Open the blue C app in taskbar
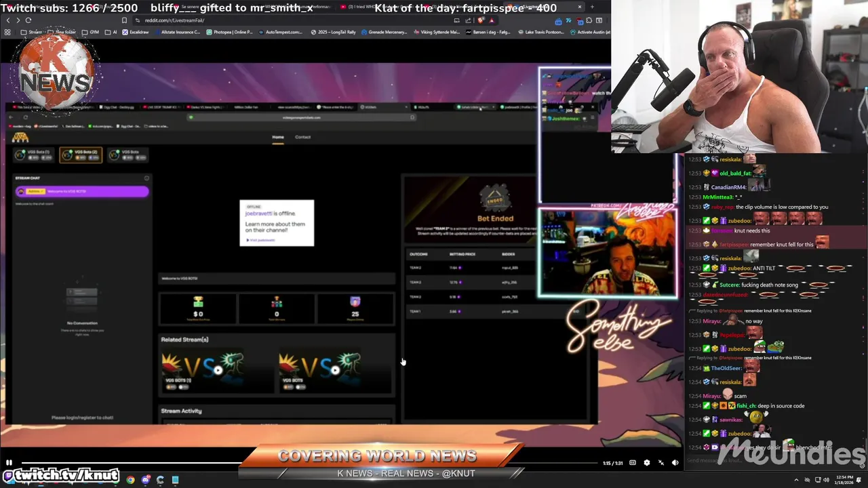Image resolution: width=868 pixels, height=488 pixels. click(160, 480)
